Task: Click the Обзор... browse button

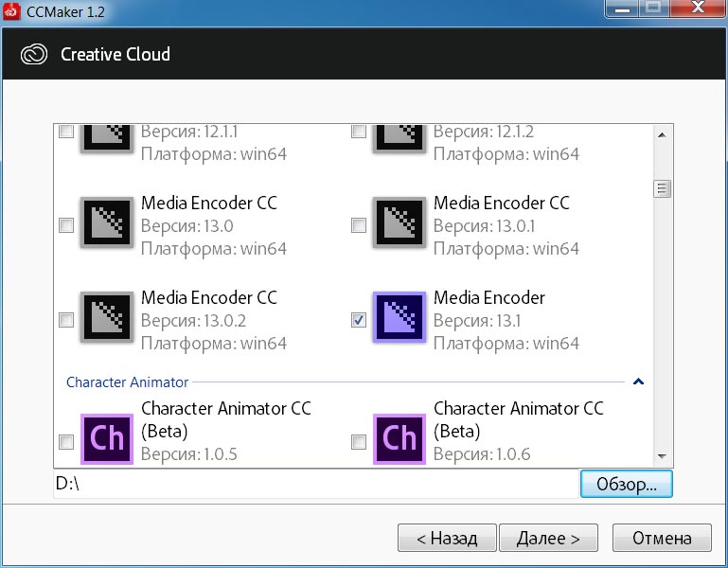Action: pyautogui.click(x=627, y=484)
